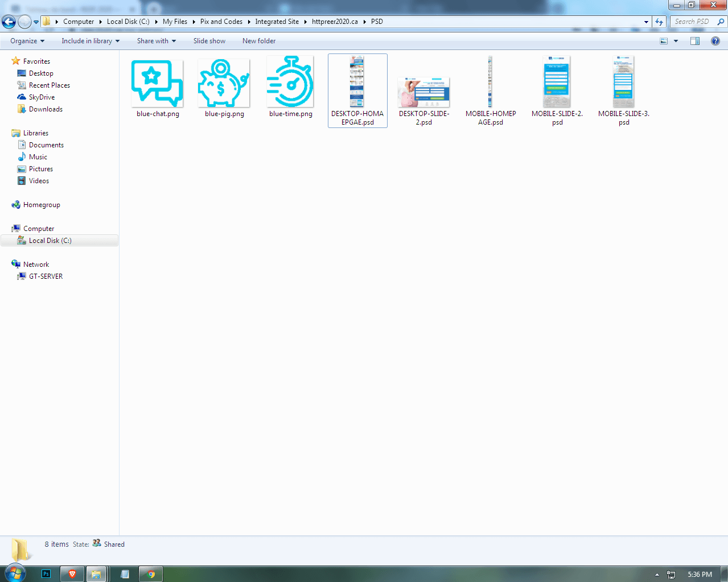728x582 pixels.
Task: Open Photoshop from the taskbar
Action: pyautogui.click(x=46, y=574)
